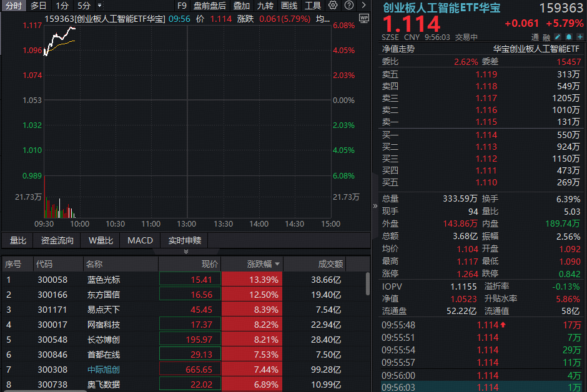The image size is (587, 392).
Task: Open the period dropdown arrow after 5分
Action: coord(100,6)
